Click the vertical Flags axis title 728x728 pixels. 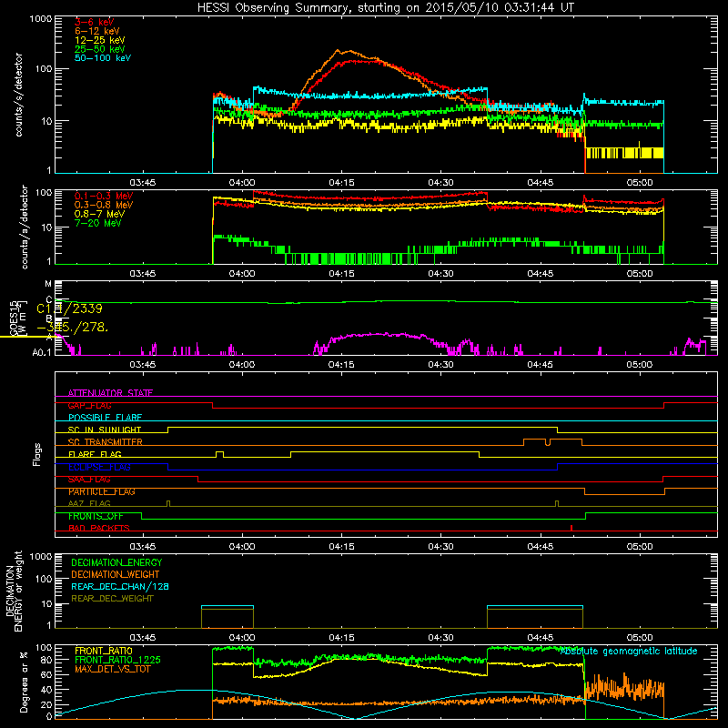37,454
